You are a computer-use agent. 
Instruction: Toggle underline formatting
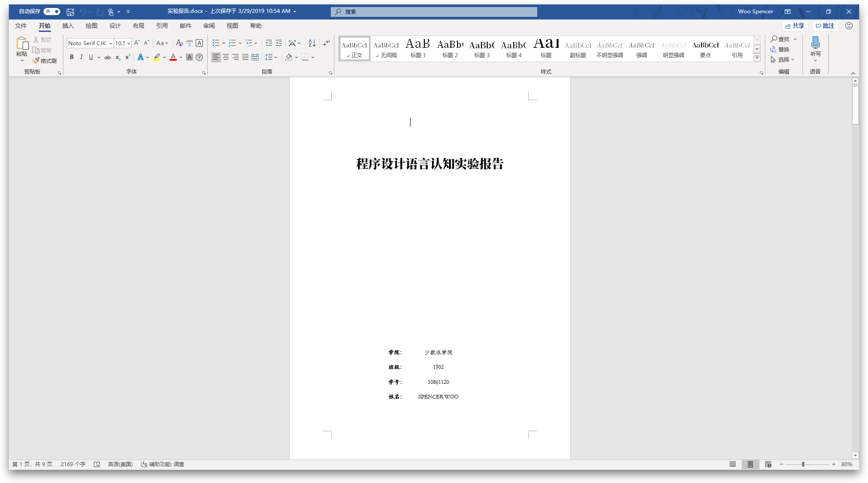[91, 57]
